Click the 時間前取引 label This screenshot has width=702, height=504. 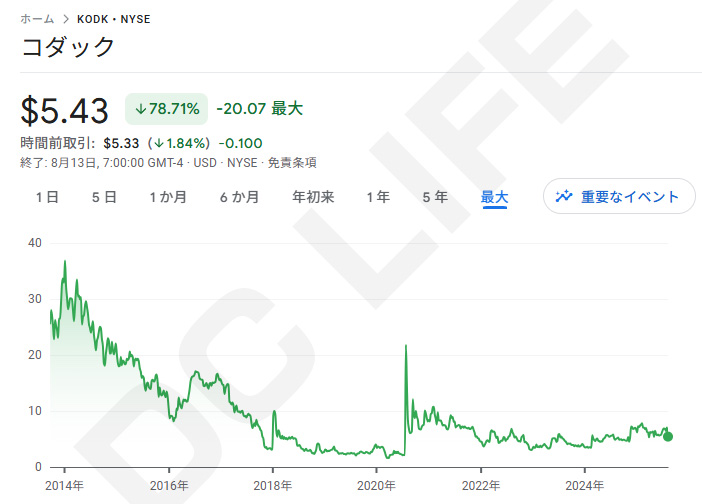tap(56, 143)
